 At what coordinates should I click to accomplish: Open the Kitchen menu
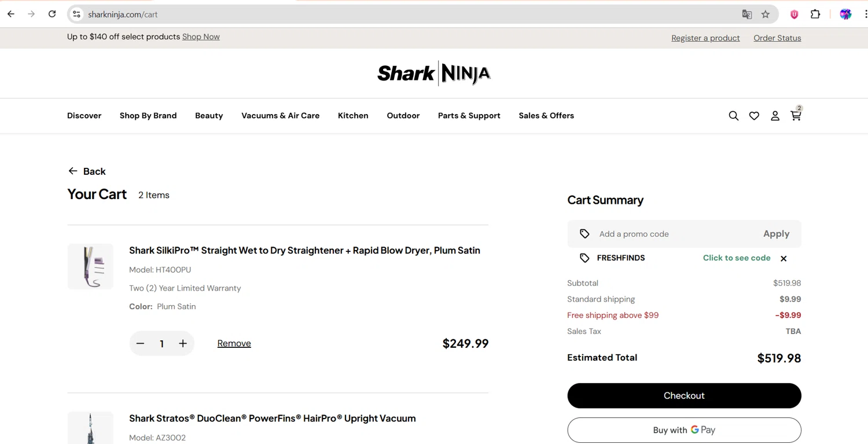coord(353,116)
